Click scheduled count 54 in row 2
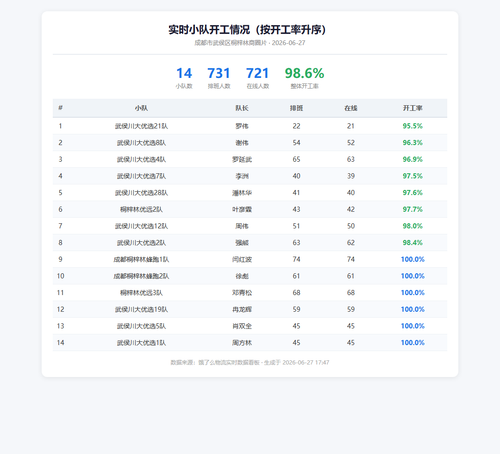Screen dimensions: 500x454 point(296,143)
